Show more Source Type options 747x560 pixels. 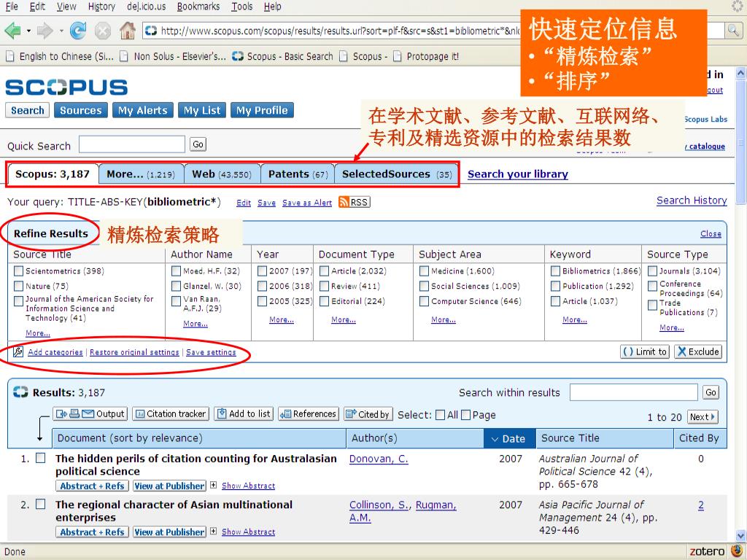(x=672, y=327)
